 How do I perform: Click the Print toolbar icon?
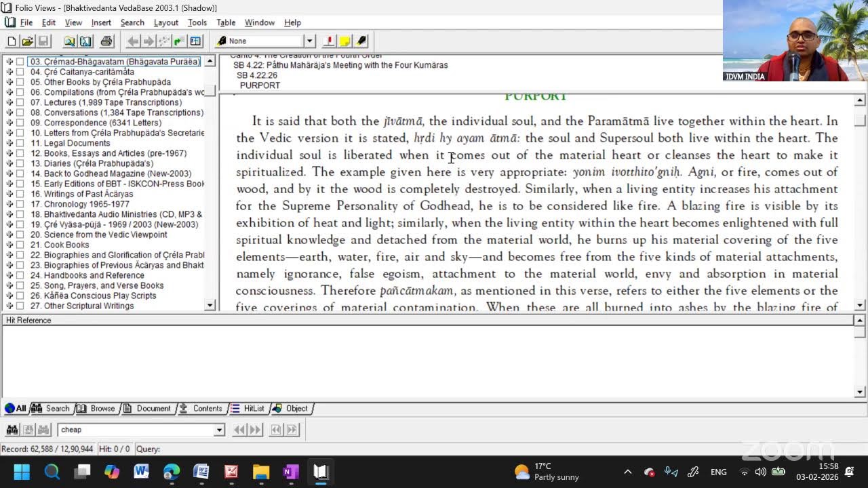106,41
